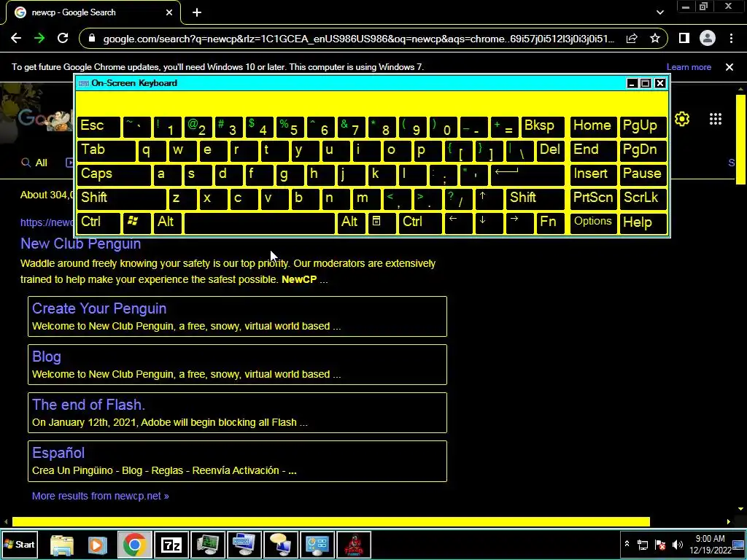The image size is (747, 560).
Task: Click the Help key on keyboard
Action: point(643,222)
